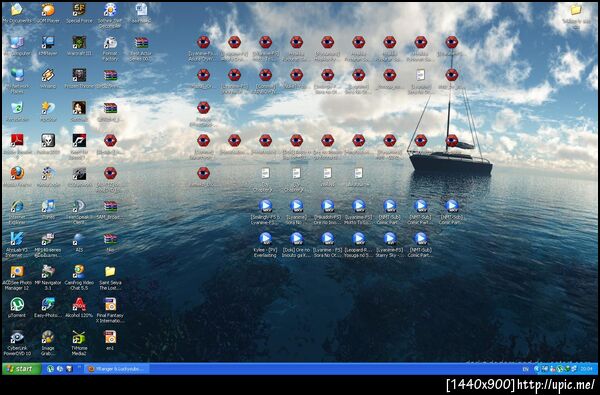Screen dimensions: 600x395
Task: Open the My Documents desktop icon
Action: pyautogui.click(x=17, y=13)
